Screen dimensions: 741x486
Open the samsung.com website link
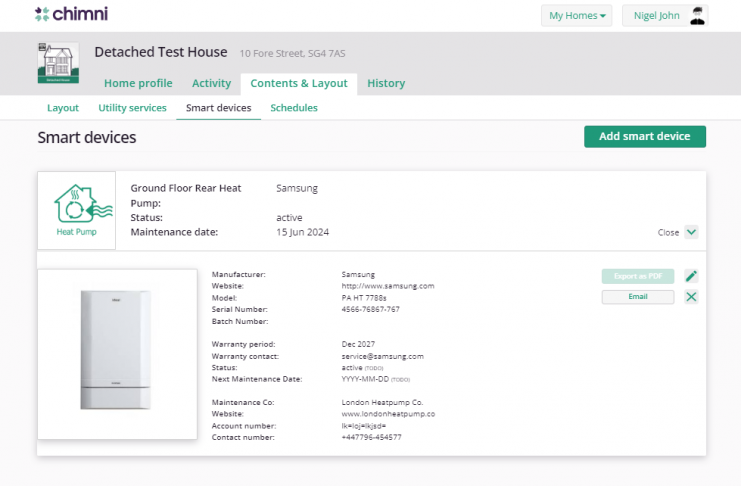point(388,286)
